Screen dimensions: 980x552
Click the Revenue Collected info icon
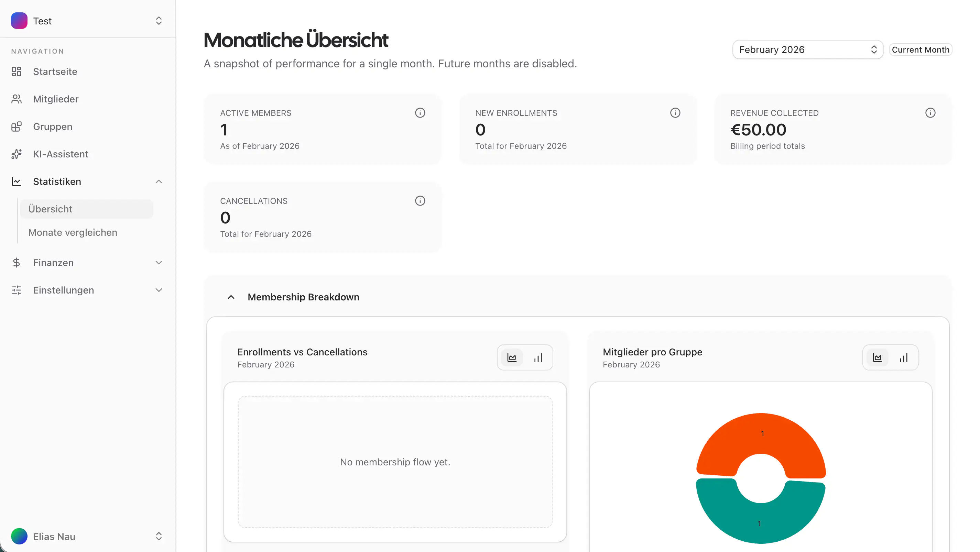930,113
